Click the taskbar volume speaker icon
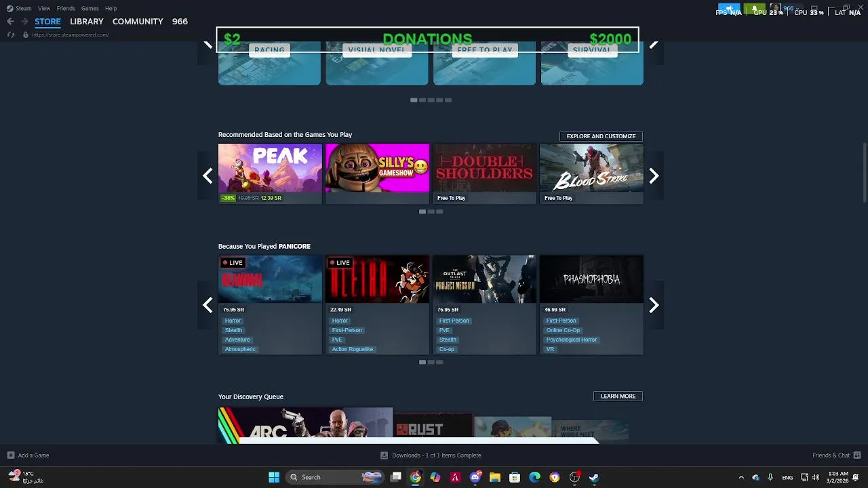This screenshot has height=488, width=868. pos(815,477)
